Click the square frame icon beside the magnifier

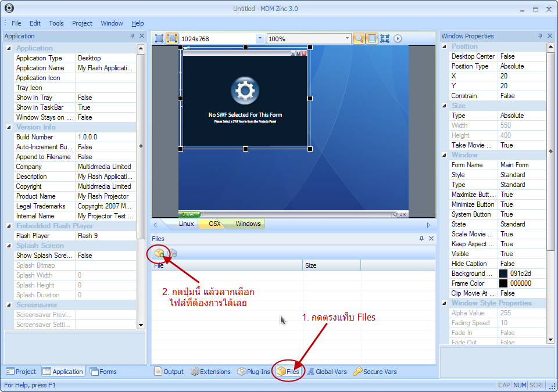[372, 38]
